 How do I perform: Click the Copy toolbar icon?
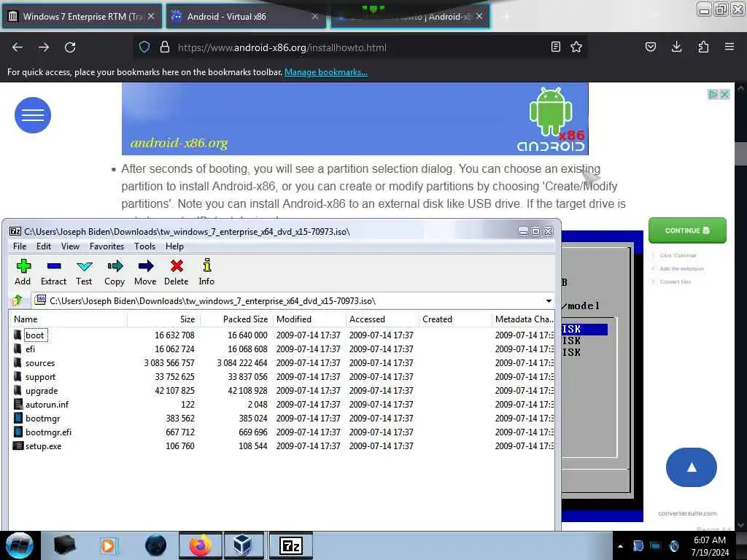pos(115,272)
